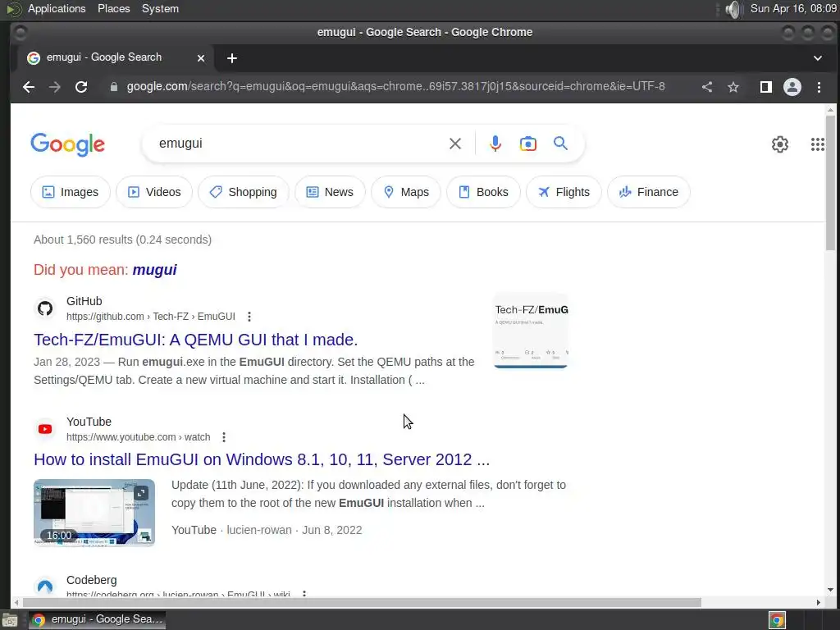Click the volume speaker icon
Image resolution: width=840 pixels, height=630 pixels.
(733, 9)
